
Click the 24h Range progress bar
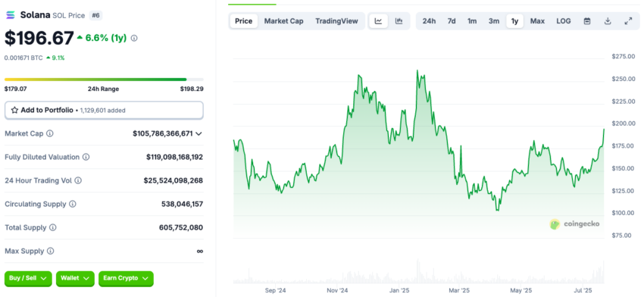104,80
